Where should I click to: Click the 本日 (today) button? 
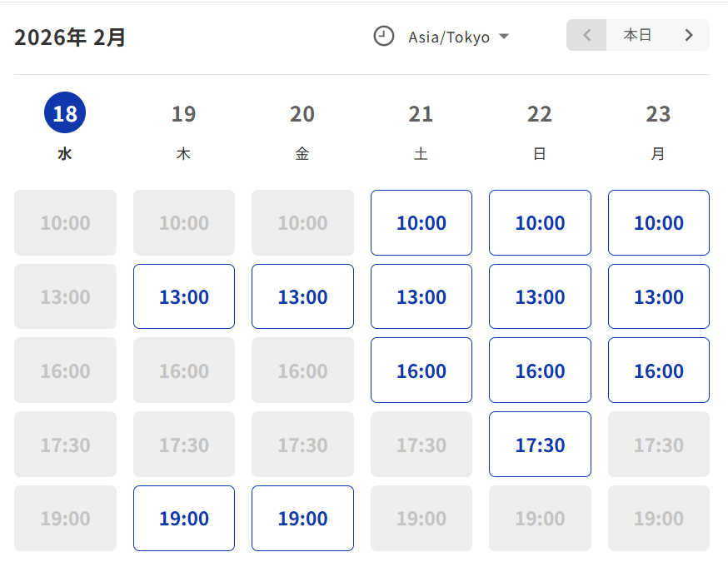coord(638,35)
